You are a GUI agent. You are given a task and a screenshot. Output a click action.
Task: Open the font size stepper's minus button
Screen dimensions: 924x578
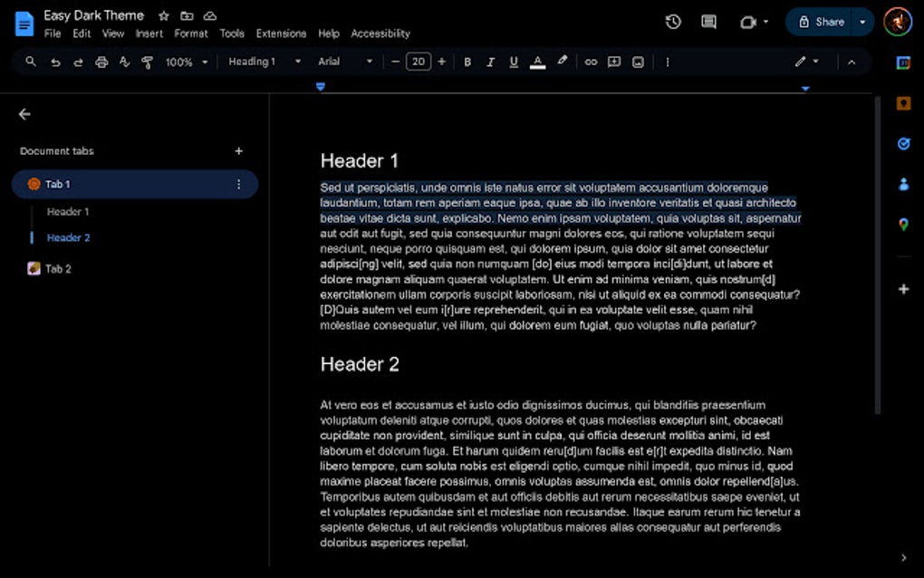pyautogui.click(x=396, y=62)
